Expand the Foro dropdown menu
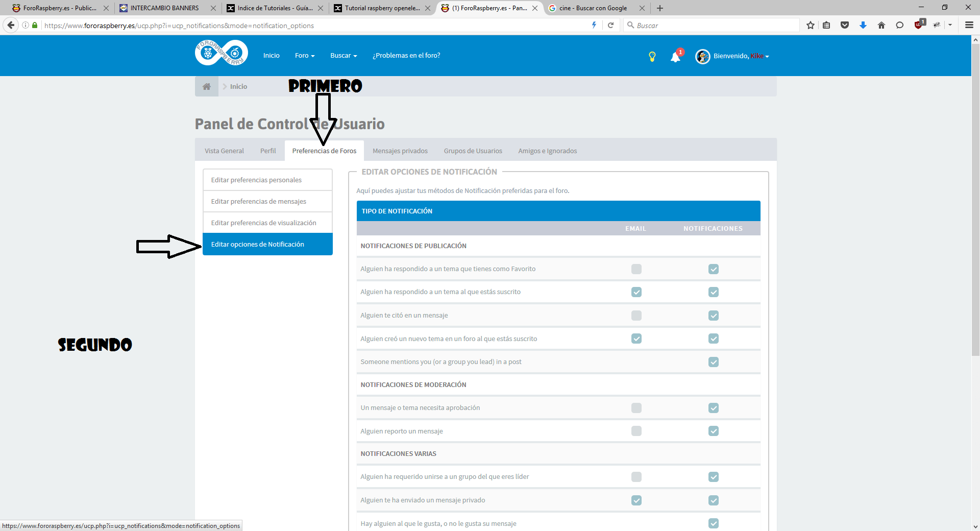Image resolution: width=980 pixels, height=531 pixels. 305,56
